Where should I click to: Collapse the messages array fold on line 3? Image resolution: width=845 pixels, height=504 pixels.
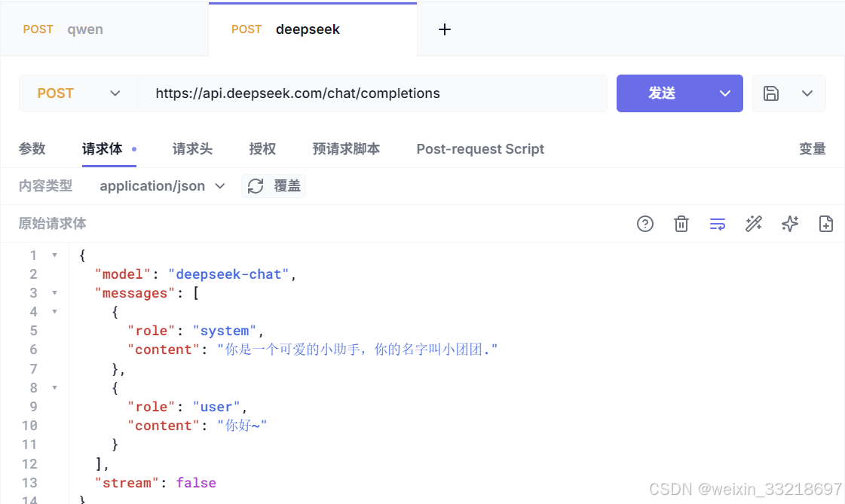tap(54, 293)
